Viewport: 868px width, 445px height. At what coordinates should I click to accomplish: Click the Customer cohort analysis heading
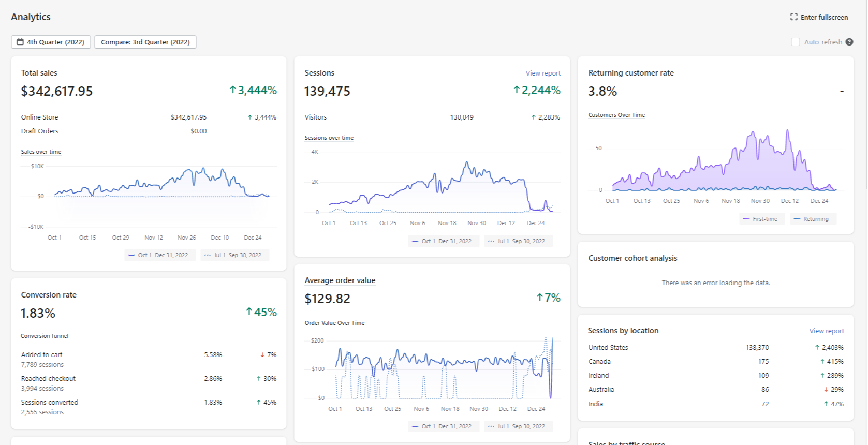click(x=632, y=258)
